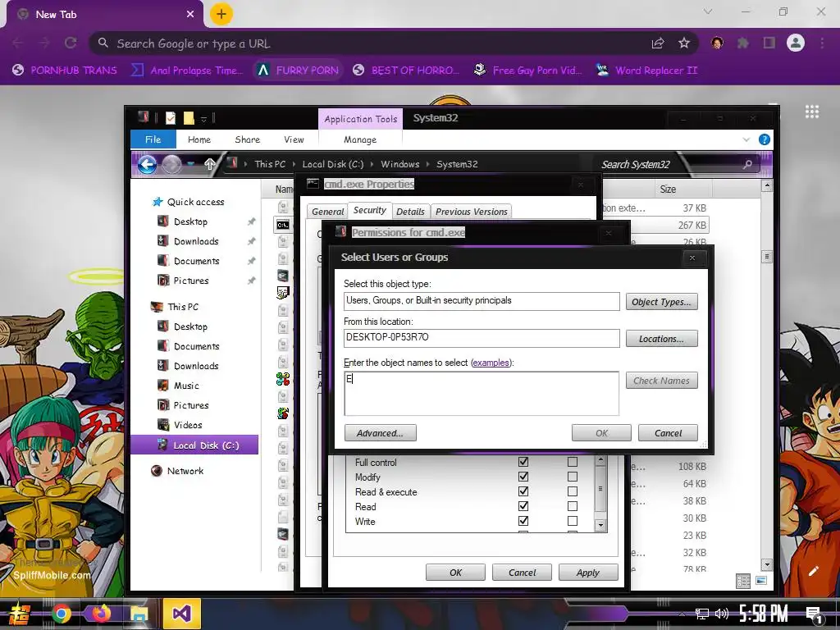This screenshot has width=840, height=630.
Task: Open Explorer's help question-mark icon
Action: (765, 139)
